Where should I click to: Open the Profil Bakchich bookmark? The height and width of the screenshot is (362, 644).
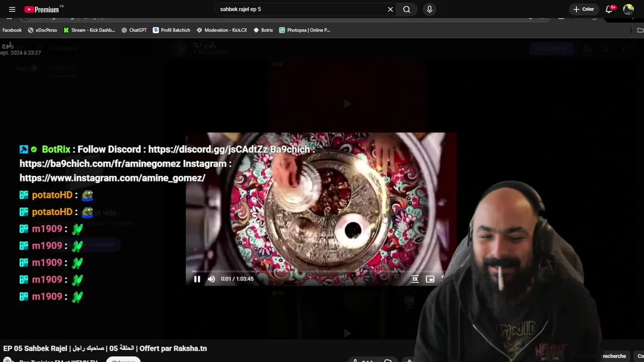click(172, 30)
